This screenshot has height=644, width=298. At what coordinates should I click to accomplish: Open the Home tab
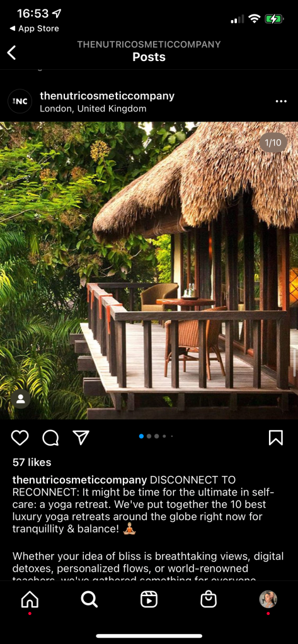[30, 600]
